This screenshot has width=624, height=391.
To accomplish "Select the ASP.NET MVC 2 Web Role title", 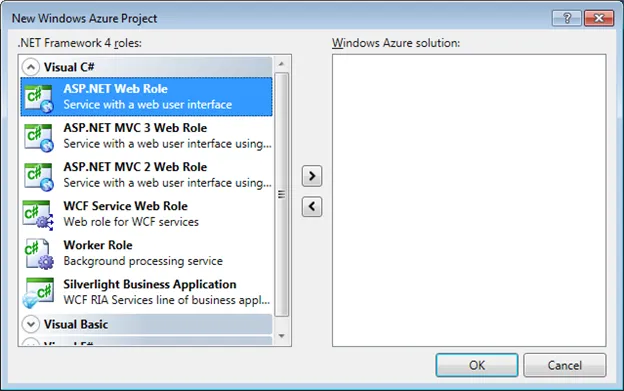I will click(135, 167).
